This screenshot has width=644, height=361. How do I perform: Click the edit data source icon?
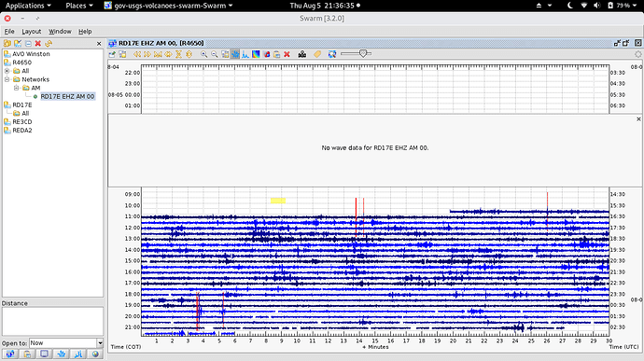pyautogui.click(x=18, y=43)
